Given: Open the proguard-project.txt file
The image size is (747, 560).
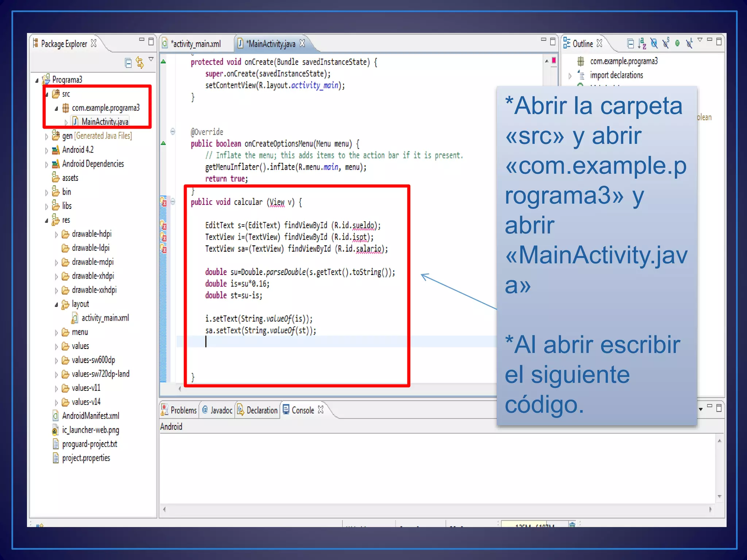Looking at the screenshot, I should coord(89,444).
